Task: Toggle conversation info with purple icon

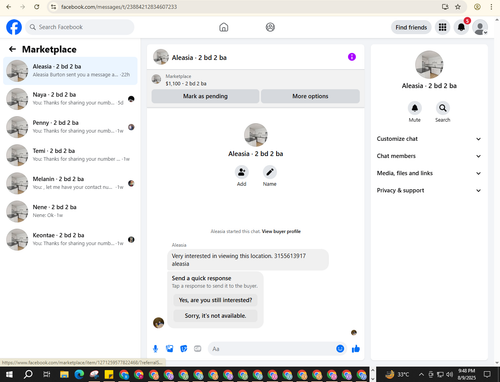Action: (352, 57)
